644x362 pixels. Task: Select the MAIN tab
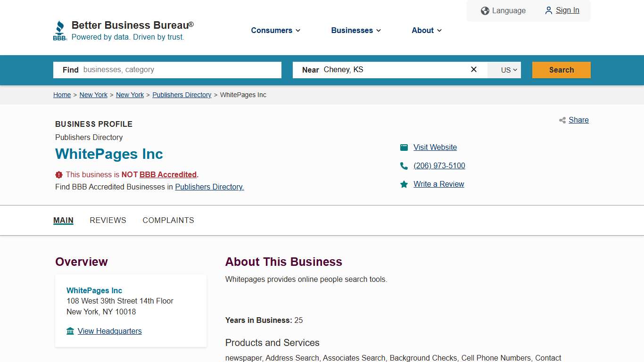(x=63, y=220)
